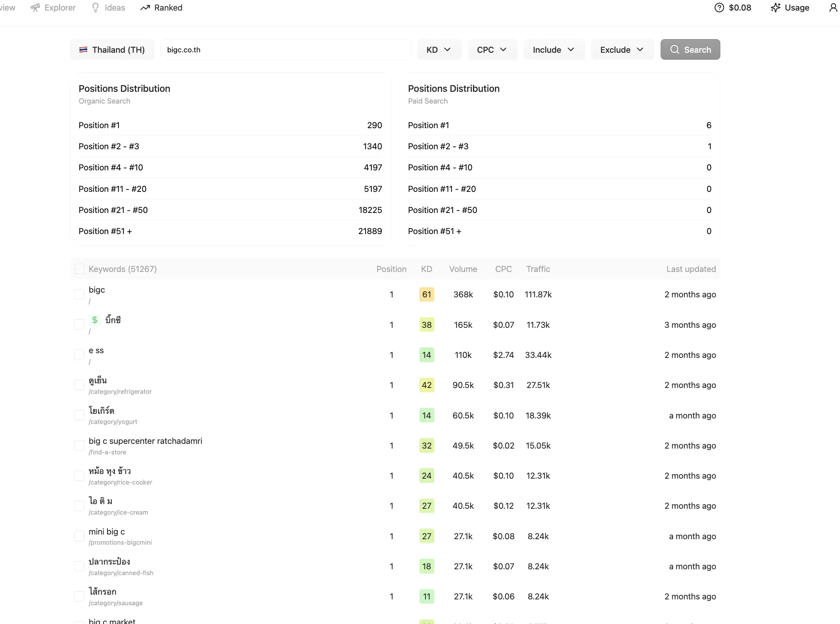
Task: Toggle the select-all Keywords checkbox
Action: (x=79, y=269)
